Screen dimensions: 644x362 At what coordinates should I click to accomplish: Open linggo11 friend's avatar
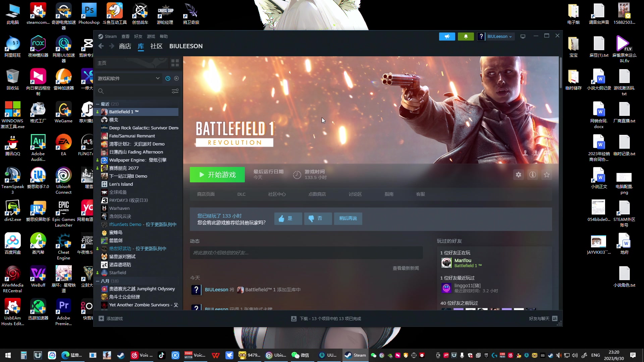[446, 288]
